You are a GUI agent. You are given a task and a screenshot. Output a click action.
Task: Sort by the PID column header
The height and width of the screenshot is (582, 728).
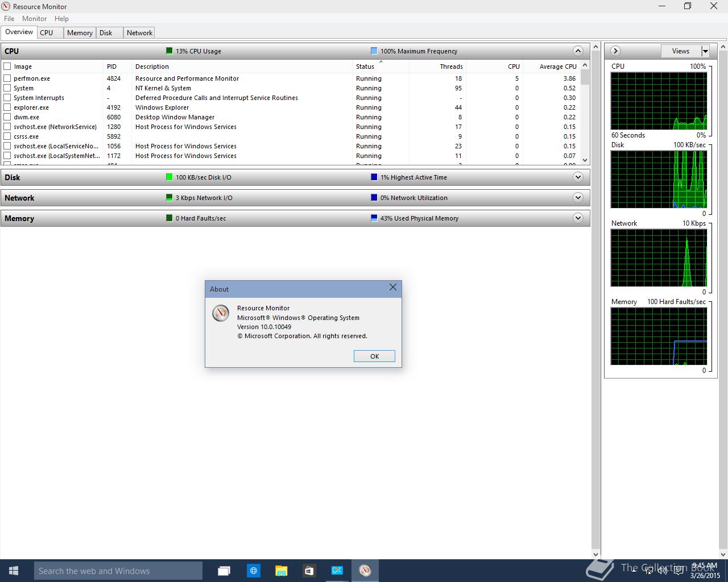(x=117, y=66)
